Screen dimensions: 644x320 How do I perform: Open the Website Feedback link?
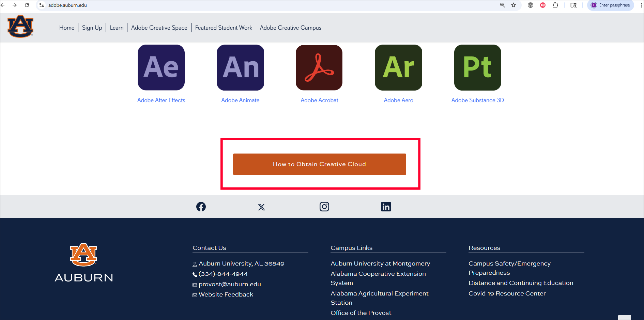pos(226,294)
